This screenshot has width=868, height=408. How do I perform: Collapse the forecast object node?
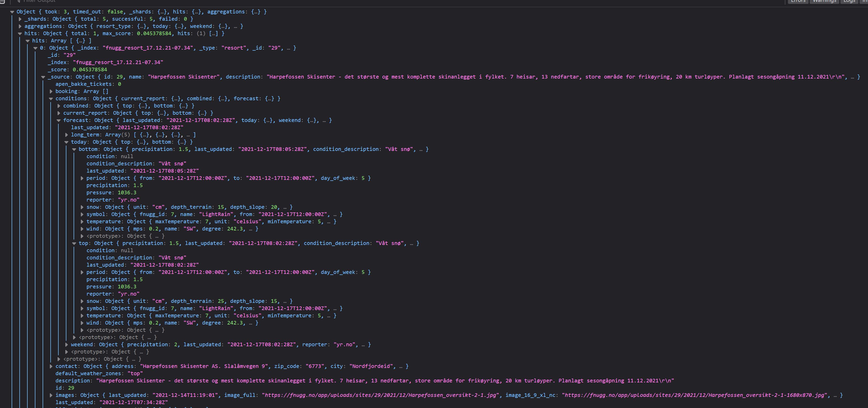[x=59, y=120]
